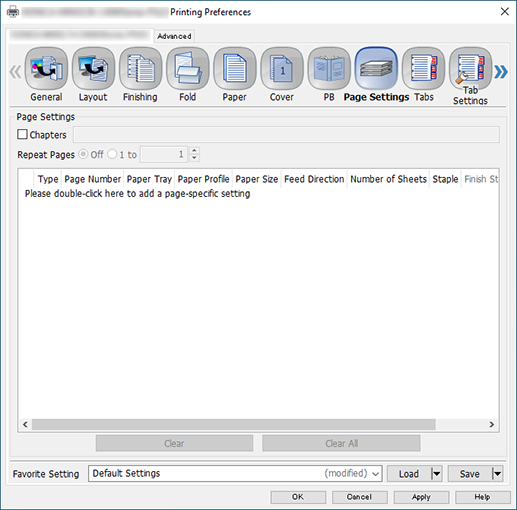The image size is (517, 510).
Task: Click the Save button
Action: point(470,474)
